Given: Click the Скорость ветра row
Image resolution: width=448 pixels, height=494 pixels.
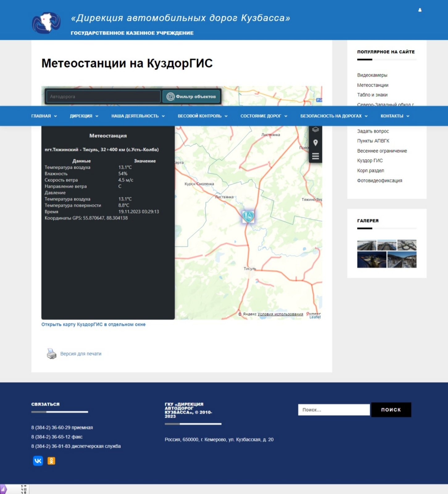Looking at the screenshot, I should [x=89, y=180].
